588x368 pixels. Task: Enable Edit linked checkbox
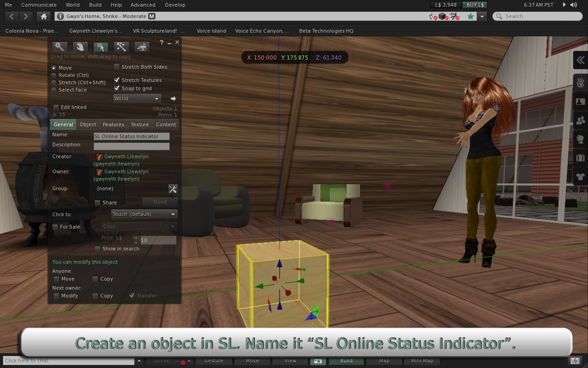[x=56, y=107]
